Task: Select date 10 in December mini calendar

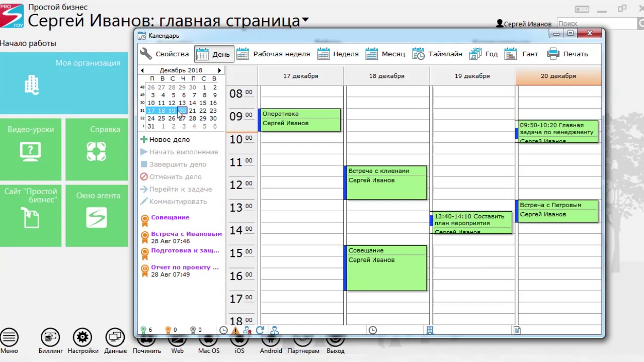Action: pyautogui.click(x=151, y=103)
